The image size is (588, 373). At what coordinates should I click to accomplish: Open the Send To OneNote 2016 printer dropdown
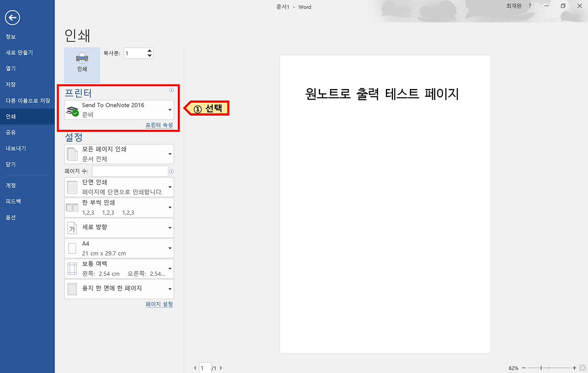coord(169,110)
